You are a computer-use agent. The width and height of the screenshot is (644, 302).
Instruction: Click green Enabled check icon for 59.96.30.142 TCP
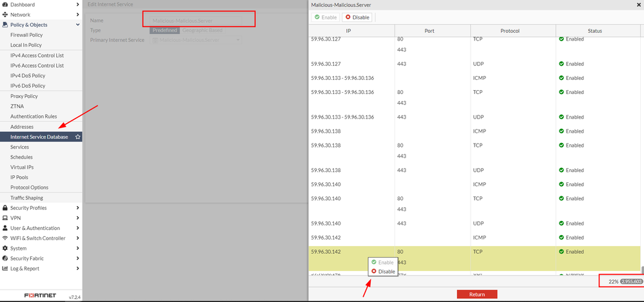click(561, 252)
